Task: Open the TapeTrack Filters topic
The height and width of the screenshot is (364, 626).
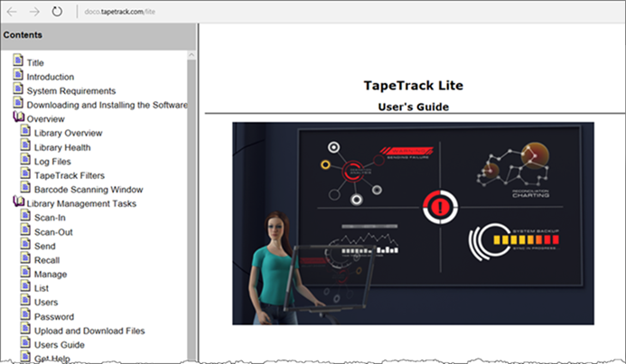Action: tap(70, 175)
